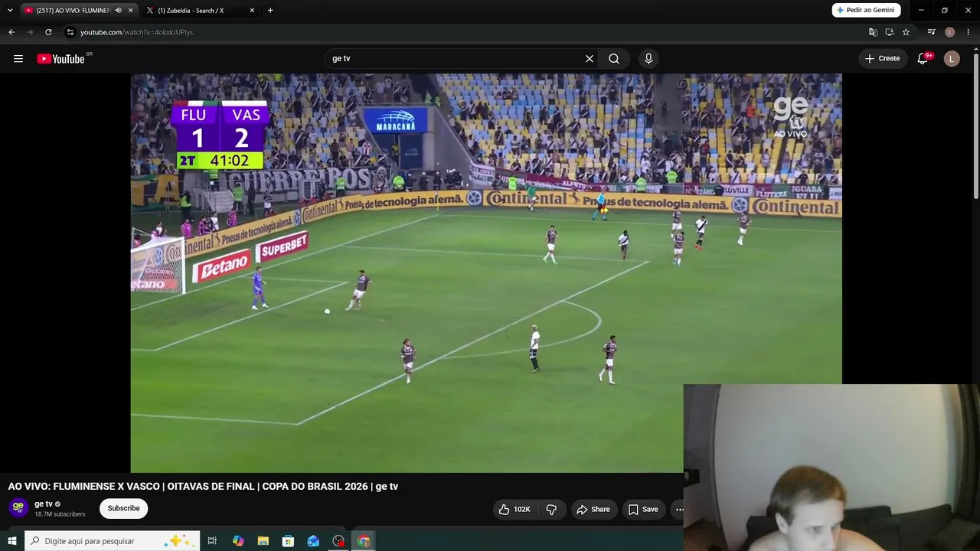Open a new browser tab
Image resolution: width=980 pixels, height=551 pixels.
click(270, 11)
